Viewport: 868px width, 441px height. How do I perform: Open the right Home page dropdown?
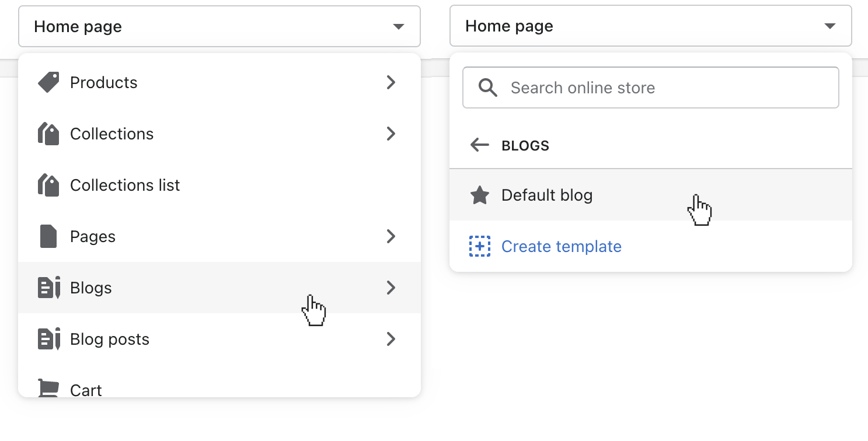(x=650, y=26)
